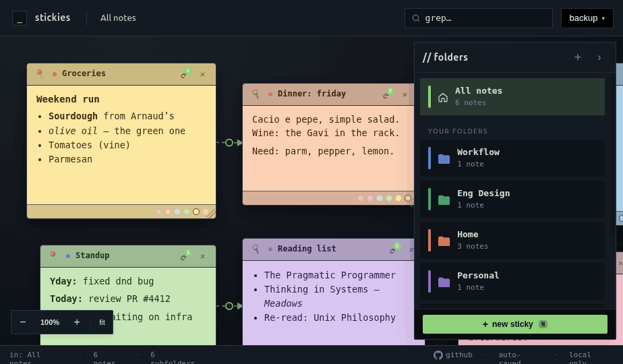Click the home icon in All notes row
The height and width of the screenshot is (364, 623).
point(443,97)
